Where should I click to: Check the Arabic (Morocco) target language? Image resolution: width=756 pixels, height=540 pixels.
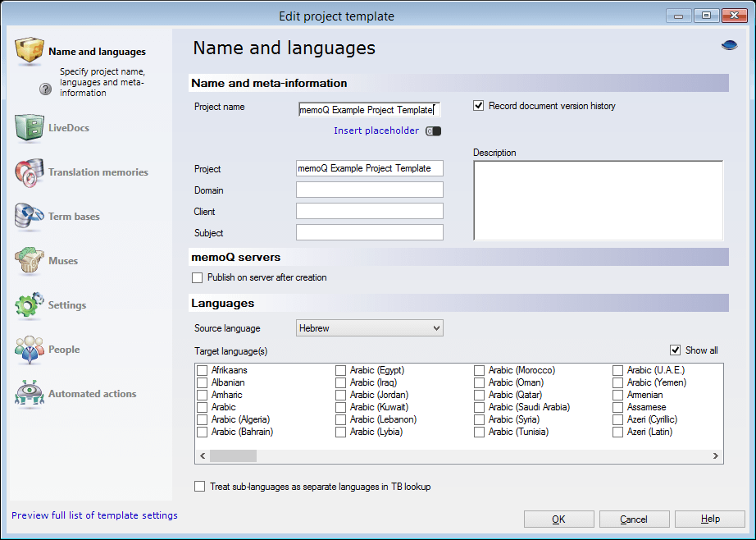click(479, 371)
